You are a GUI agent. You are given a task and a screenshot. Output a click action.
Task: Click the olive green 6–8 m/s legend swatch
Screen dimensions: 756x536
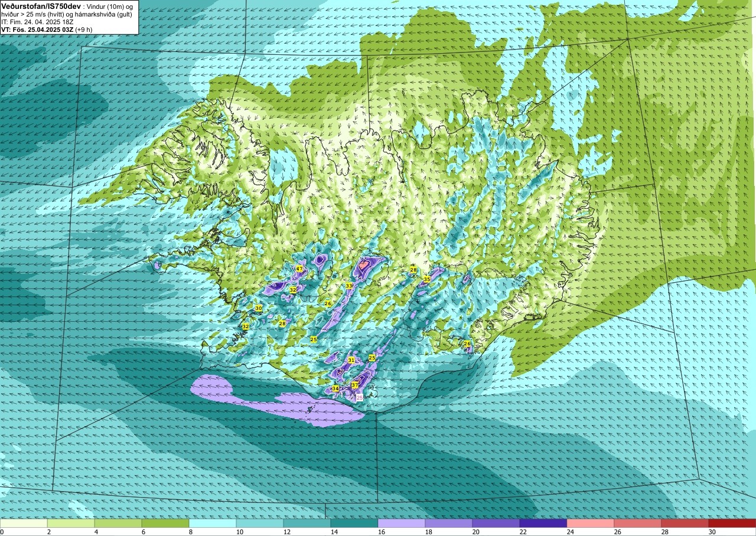[x=165, y=523]
